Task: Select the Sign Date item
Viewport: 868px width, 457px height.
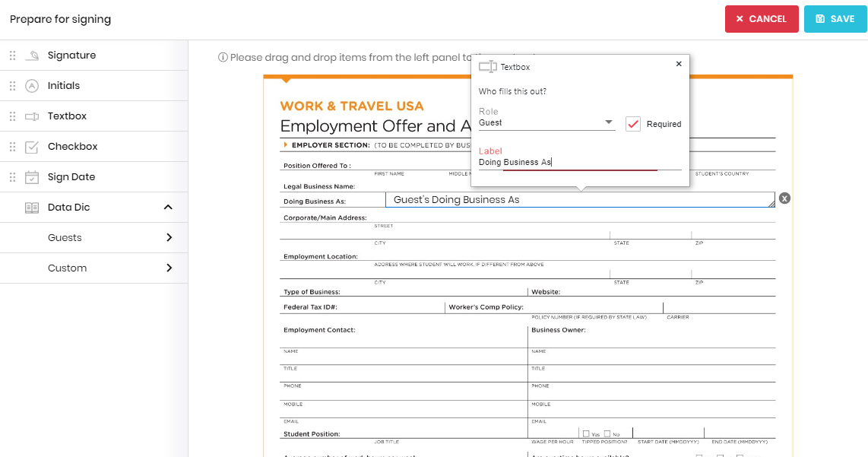Action: (x=94, y=177)
